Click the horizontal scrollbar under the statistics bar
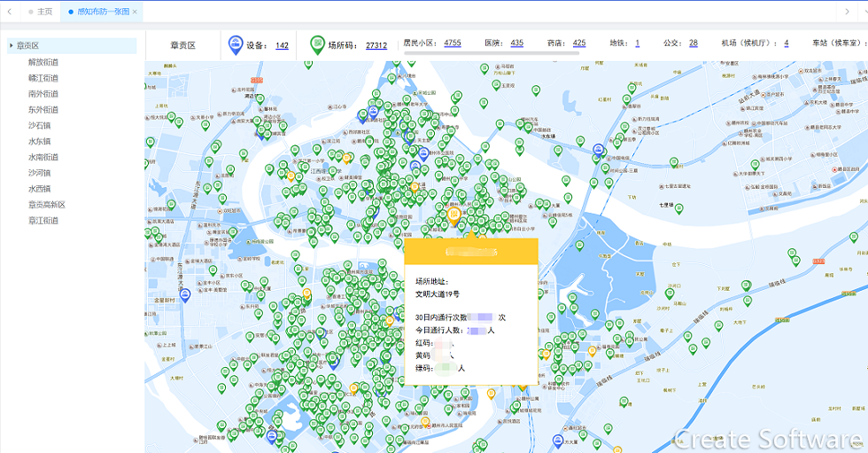The width and height of the screenshot is (868, 453). [x=492, y=55]
